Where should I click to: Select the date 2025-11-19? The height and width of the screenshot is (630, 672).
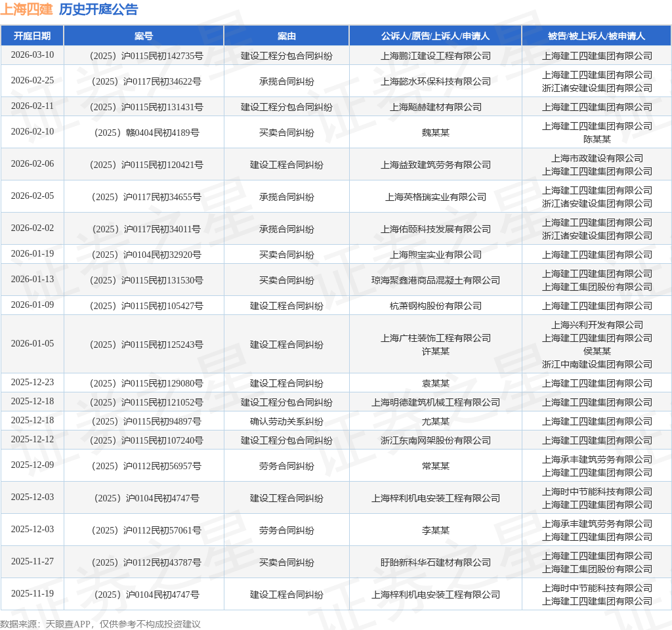[32, 593]
